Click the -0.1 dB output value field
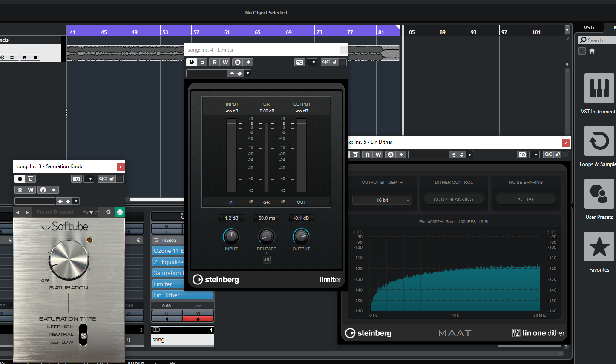This screenshot has width=616, height=364. point(302,218)
